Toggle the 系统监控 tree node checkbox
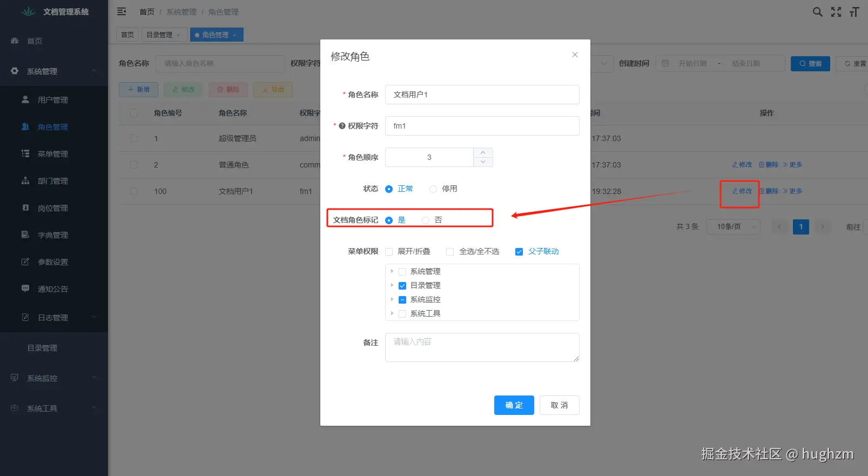This screenshot has width=868, height=476. point(402,300)
